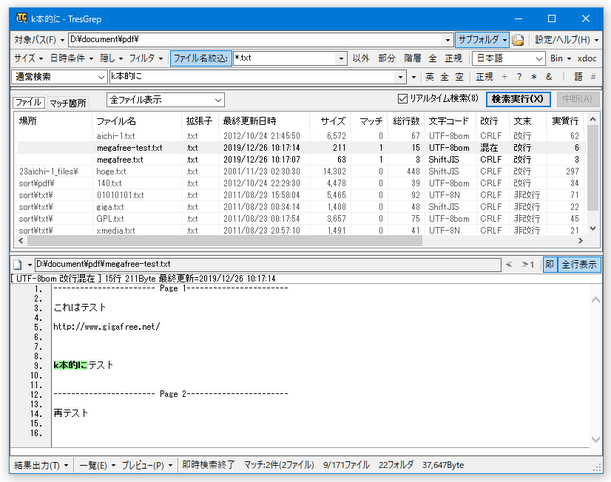Image resolution: width=611 pixels, height=482 pixels.
Task: Uncheck リアルタイム検索 checkbox
Action: tap(403, 99)
